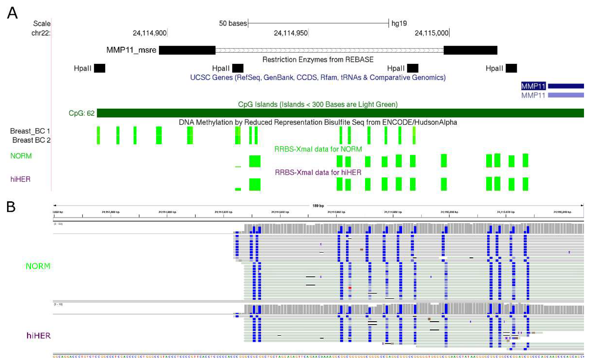This screenshot has height=364, width=594.
Task: Click the second HpaII enzyme box
Action: point(237,68)
